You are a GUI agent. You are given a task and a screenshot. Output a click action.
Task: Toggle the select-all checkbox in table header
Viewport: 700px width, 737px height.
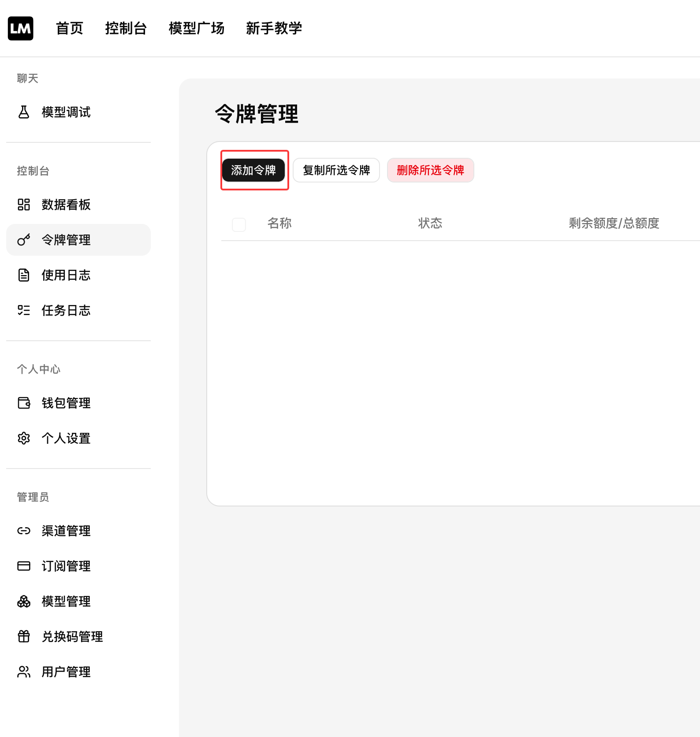(x=239, y=224)
